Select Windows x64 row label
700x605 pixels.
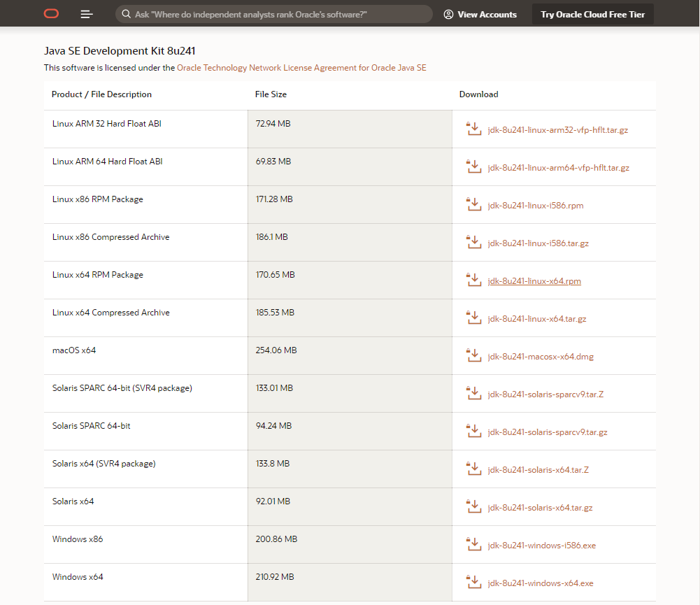77,577
